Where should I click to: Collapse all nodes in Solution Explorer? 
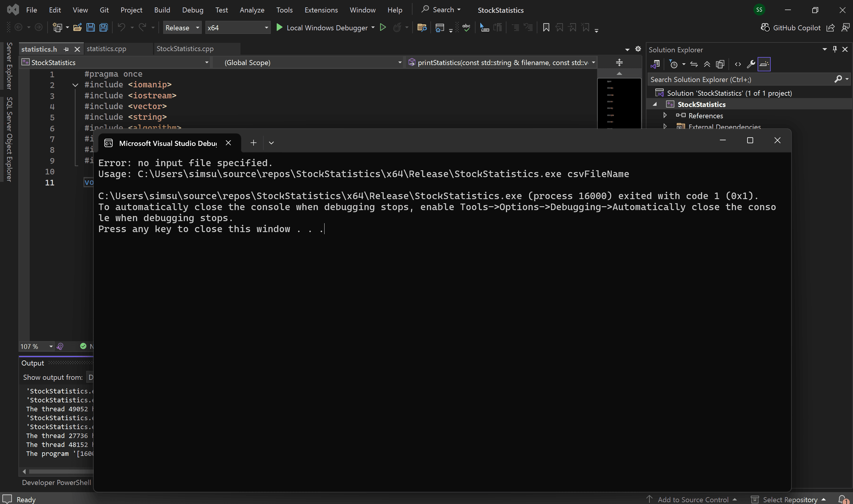(x=707, y=64)
